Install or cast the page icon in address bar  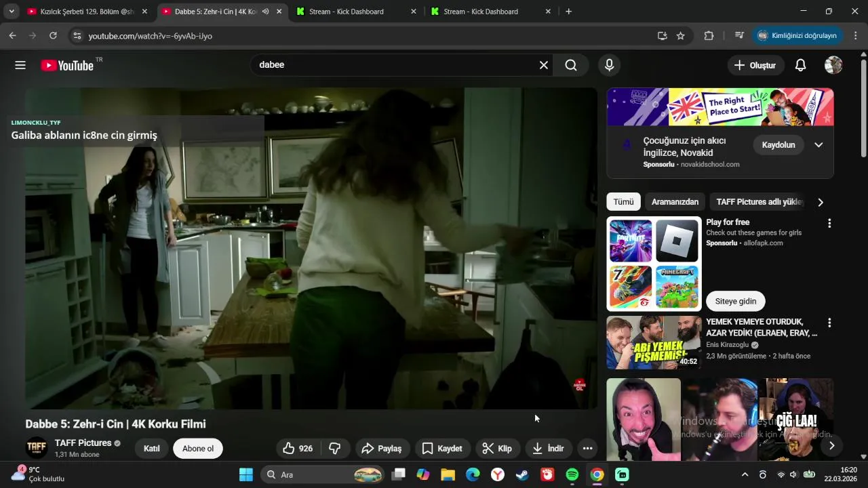[x=662, y=35]
